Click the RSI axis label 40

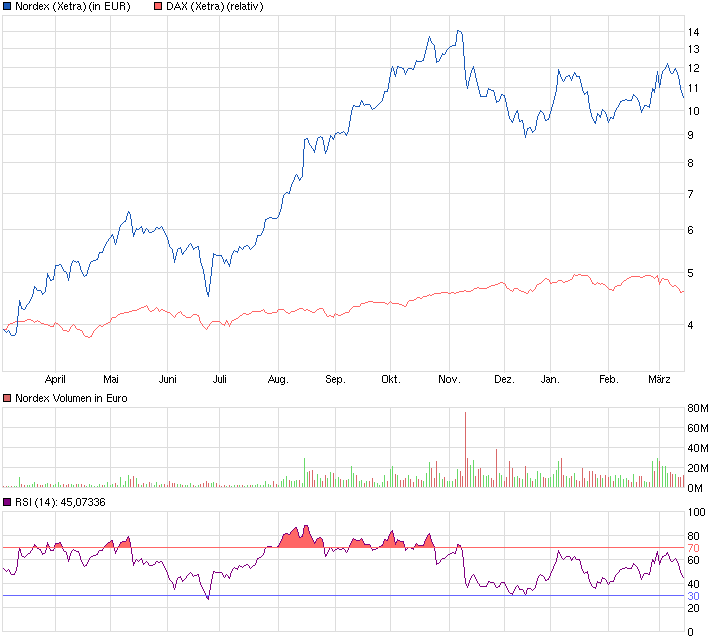pos(693,584)
